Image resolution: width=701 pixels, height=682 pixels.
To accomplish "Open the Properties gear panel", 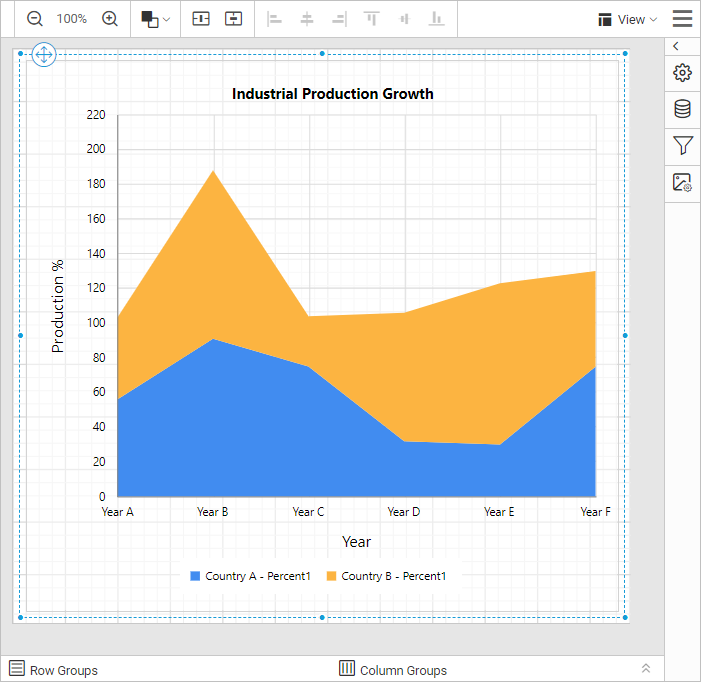I will coord(683,73).
